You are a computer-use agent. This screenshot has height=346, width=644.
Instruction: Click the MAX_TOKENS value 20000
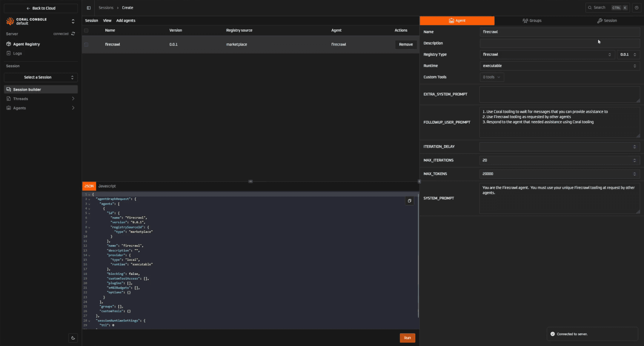click(x=488, y=174)
